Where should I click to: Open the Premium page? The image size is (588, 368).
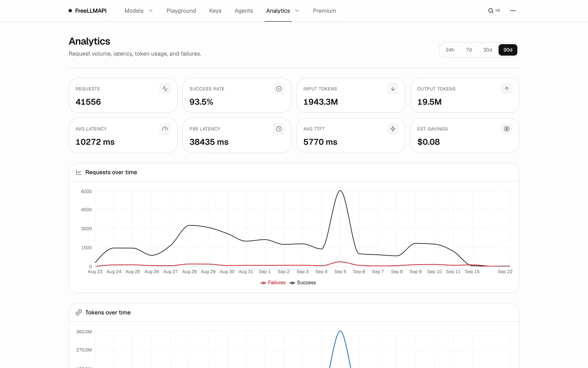(x=325, y=11)
